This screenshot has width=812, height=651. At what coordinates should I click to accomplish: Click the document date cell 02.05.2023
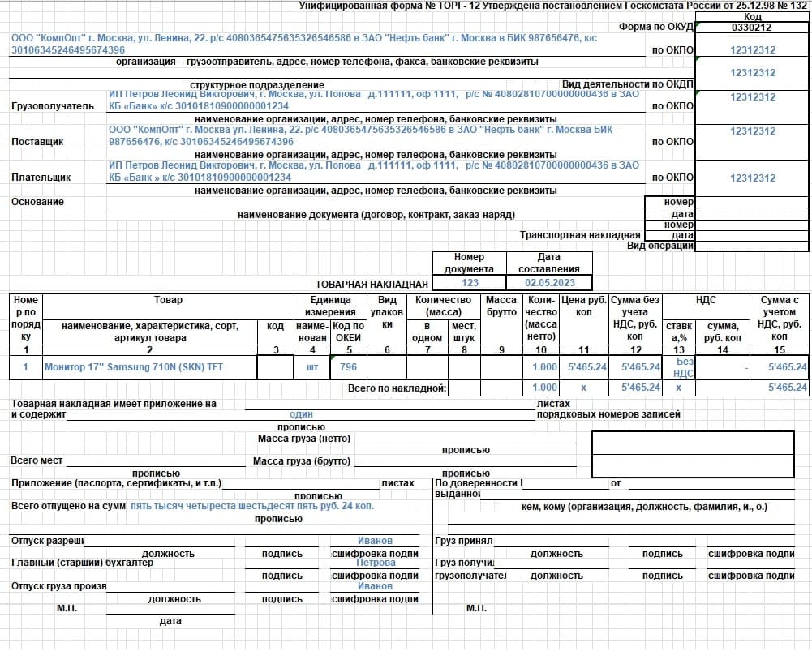[549, 283]
